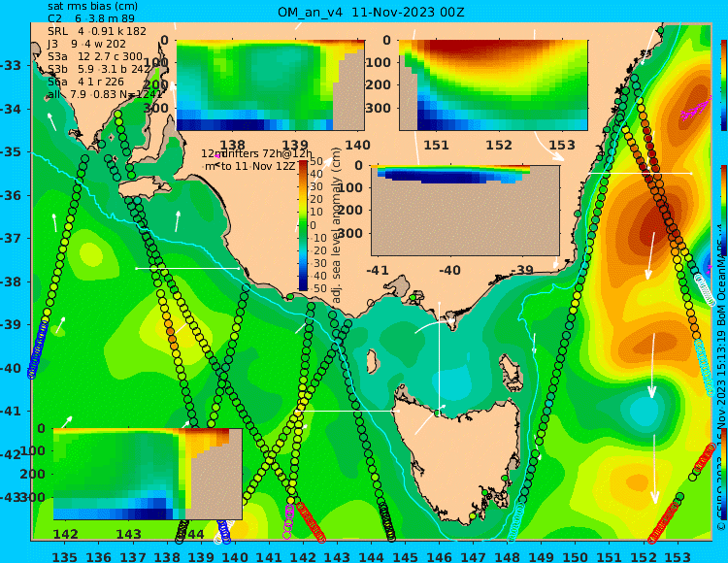Screen dimensions: 728x563
Task: Click the 139 label under top-left inset
Action: [295, 145]
